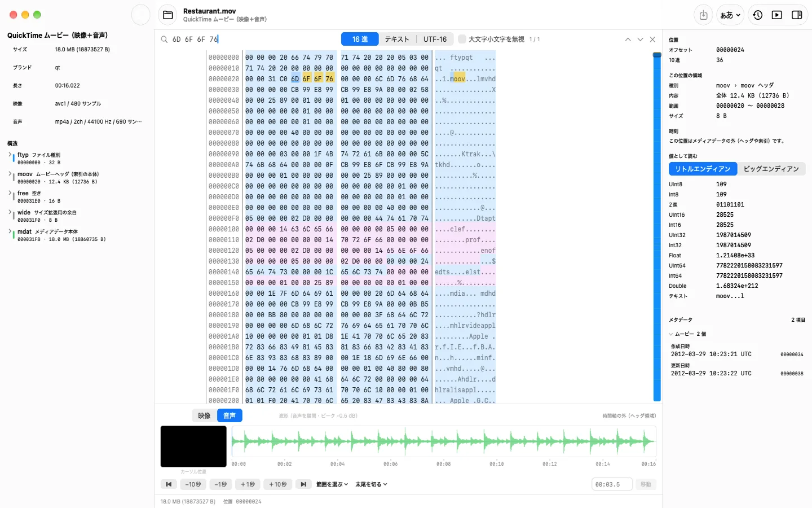812x508 pixels.
Task: Click the export/save icon in the toolbar
Action: point(703,15)
